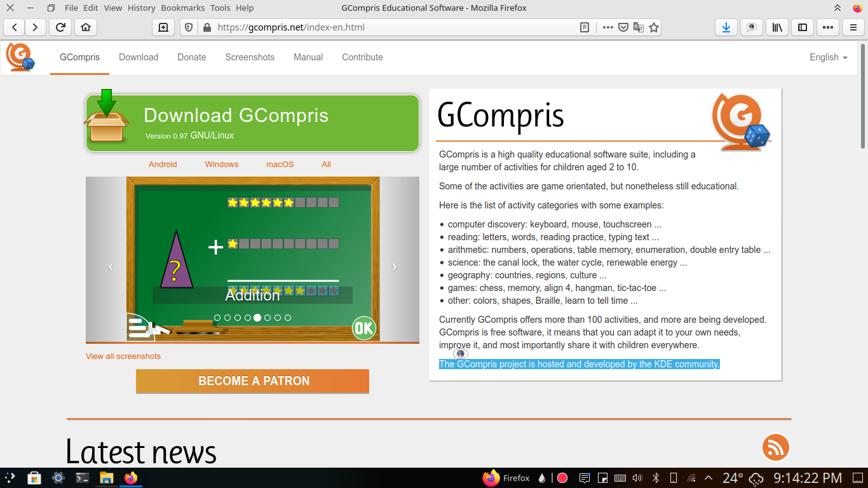
Task: Open the Help menu
Action: pos(245,8)
